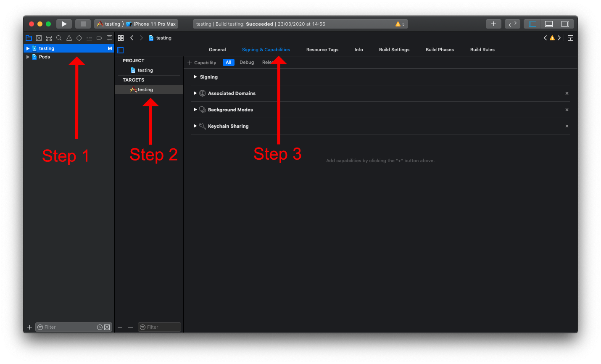
Task: Select the Debug configuration filter
Action: tap(247, 62)
